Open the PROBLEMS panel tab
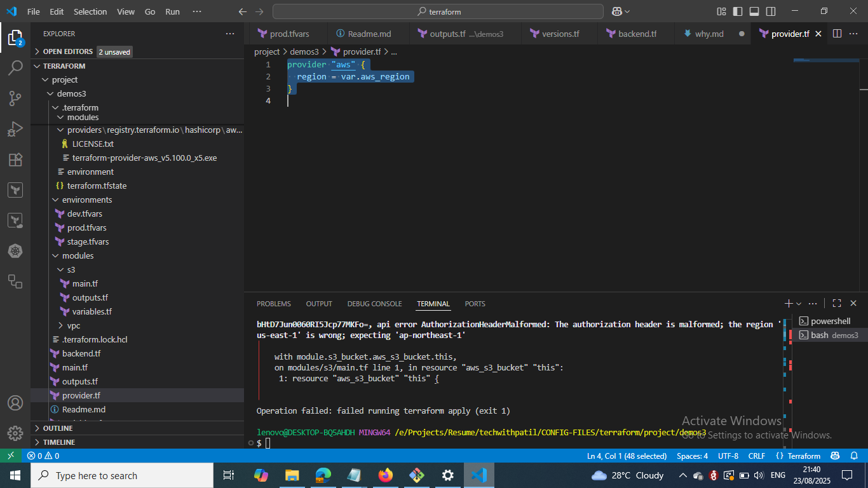The height and width of the screenshot is (488, 868). (x=273, y=304)
